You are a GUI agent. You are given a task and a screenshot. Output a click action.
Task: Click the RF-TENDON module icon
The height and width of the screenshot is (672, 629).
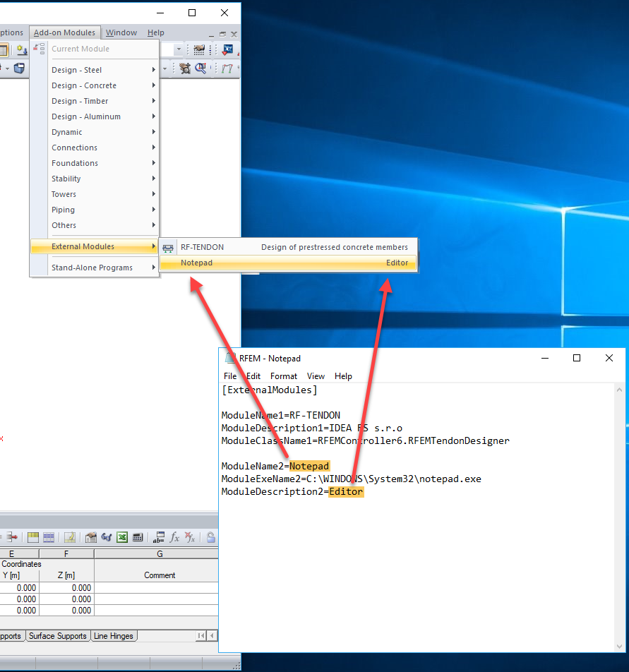(x=168, y=247)
